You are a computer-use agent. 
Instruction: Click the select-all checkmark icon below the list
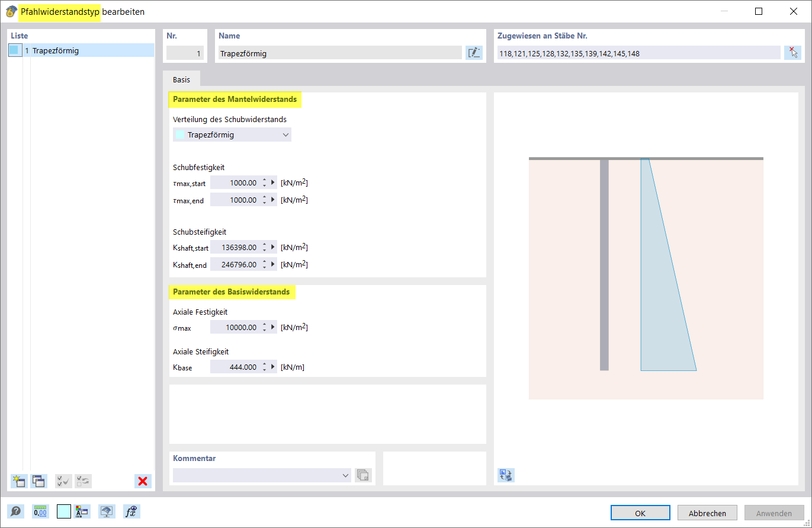(x=63, y=481)
